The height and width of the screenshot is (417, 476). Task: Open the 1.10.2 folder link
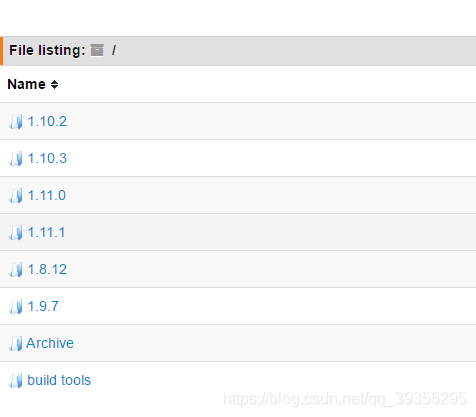[47, 121]
